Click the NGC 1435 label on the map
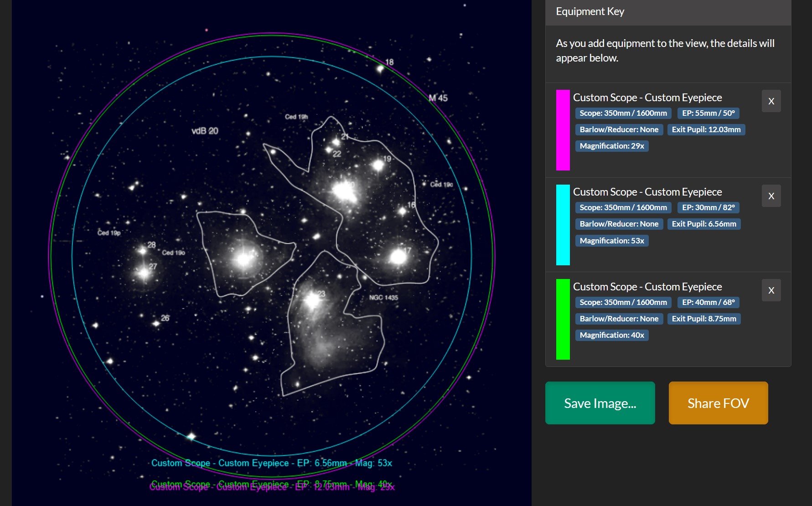This screenshot has width=812, height=506. point(383,298)
